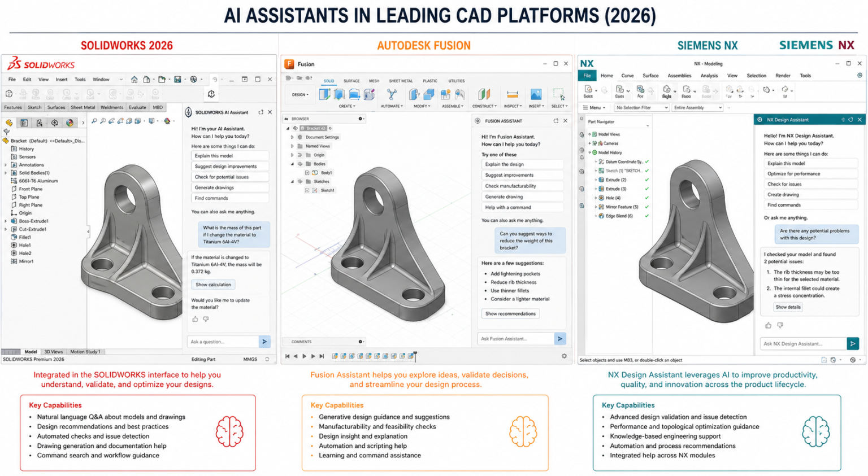868x476 pixels.
Task: Send the message to NX Design Assistant
Action: (x=853, y=343)
